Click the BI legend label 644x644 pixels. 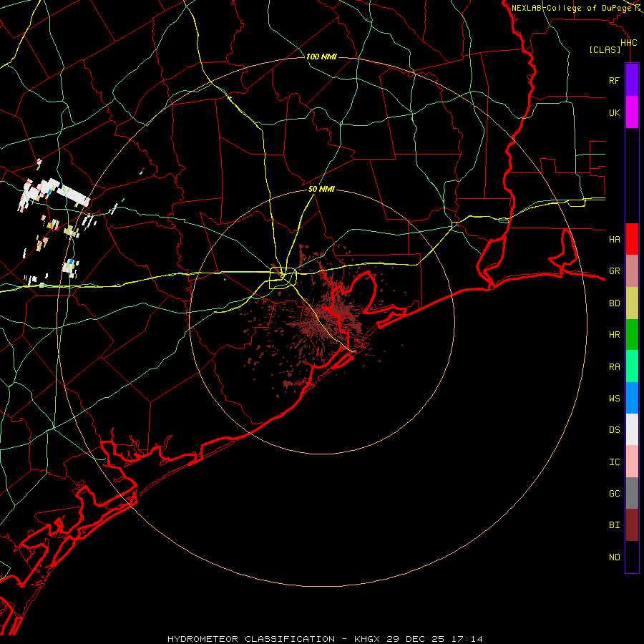pos(614,525)
